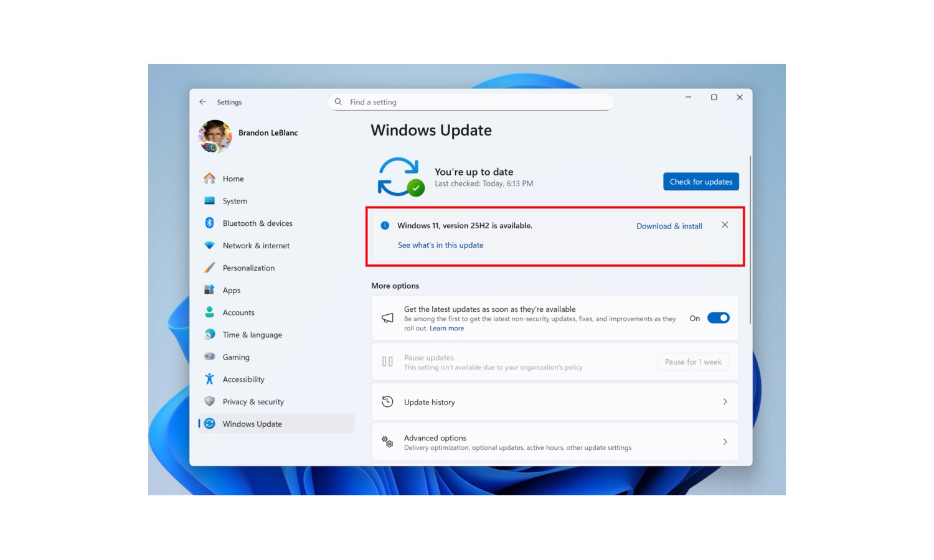
Task: Expand Advanced options
Action: (x=555, y=442)
